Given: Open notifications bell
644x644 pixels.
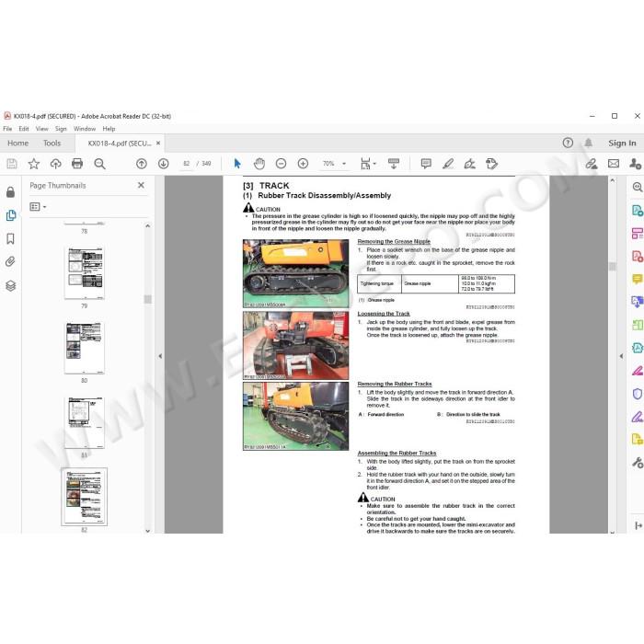Looking at the screenshot, I should click(x=589, y=143).
